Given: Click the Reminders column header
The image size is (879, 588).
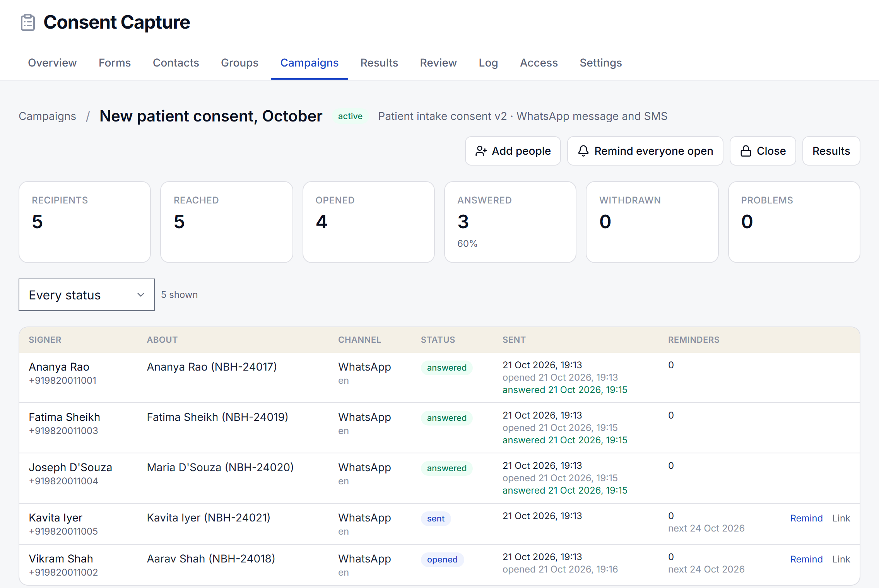Looking at the screenshot, I should click(694, 340).
